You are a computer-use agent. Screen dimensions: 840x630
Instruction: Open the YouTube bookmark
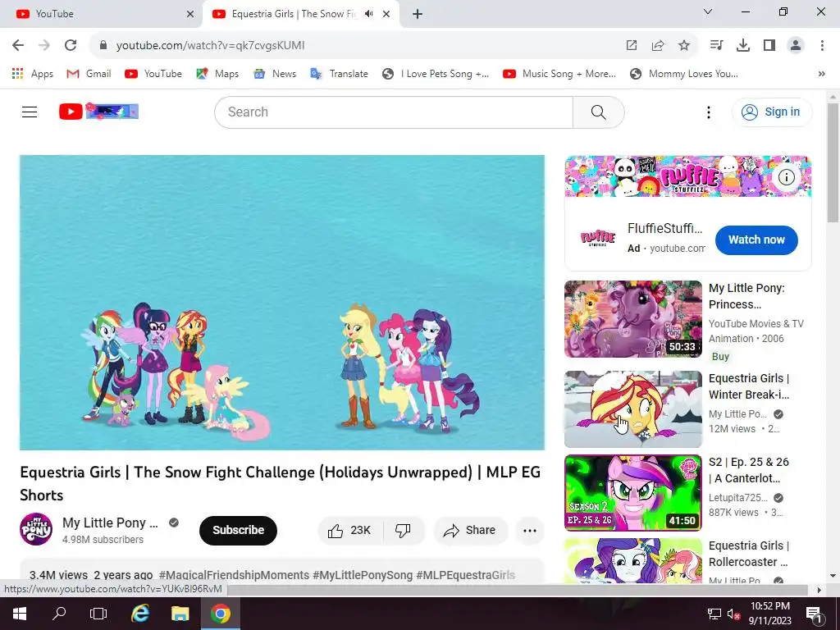coord(153,73)
